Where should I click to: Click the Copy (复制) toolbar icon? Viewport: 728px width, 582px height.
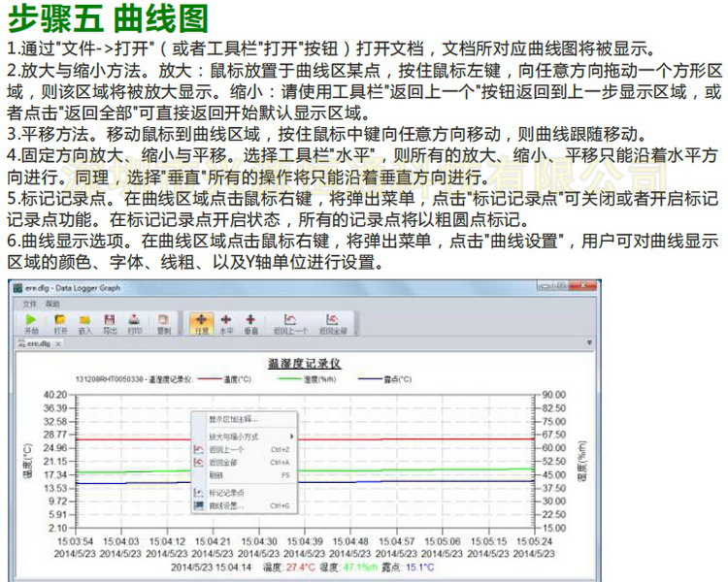coord(163,319)
